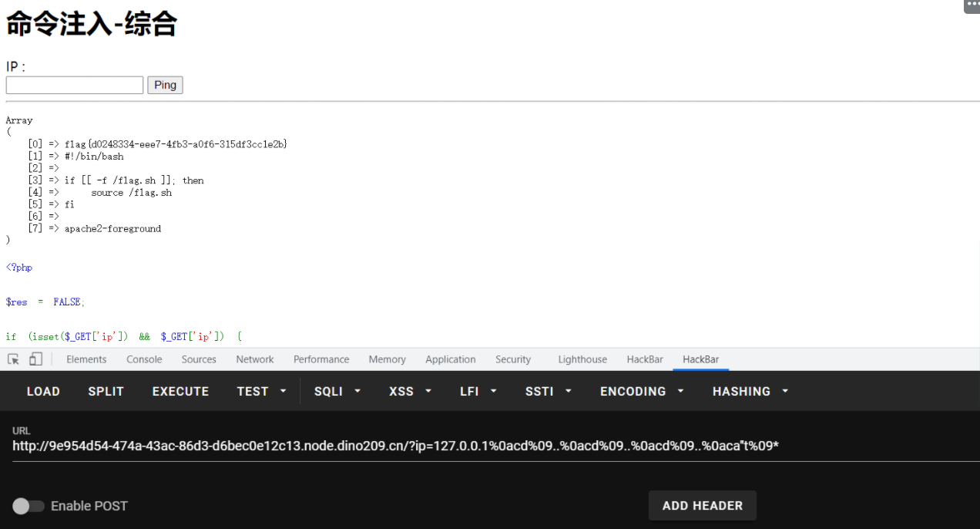Switch to the Sources tab

199,359
